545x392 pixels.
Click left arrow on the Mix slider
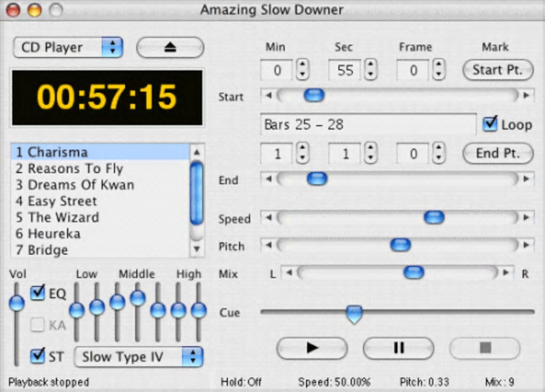click(289, 273)
